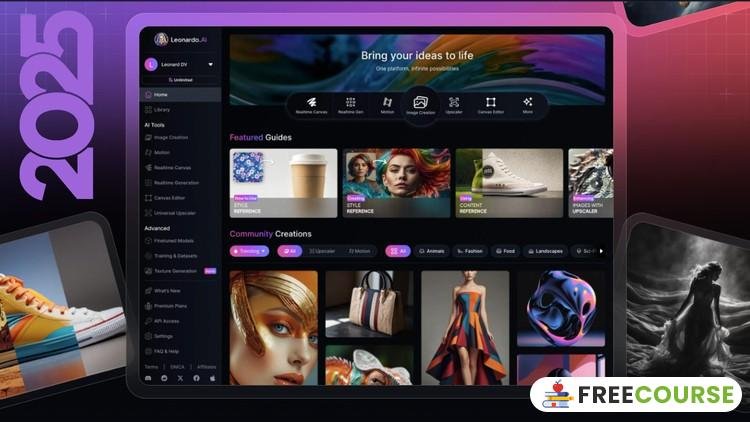Click the Leonardo.AI logo avatar
The height and width of the screenshot is (422, 750).
pos(161,39)
